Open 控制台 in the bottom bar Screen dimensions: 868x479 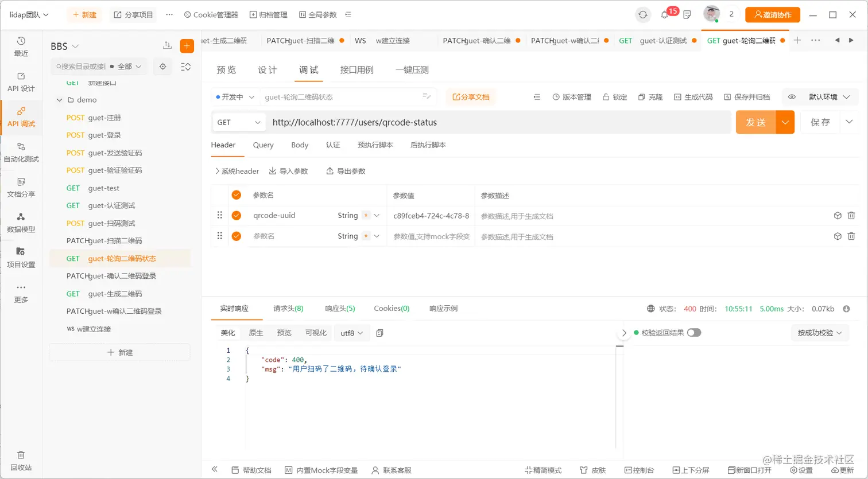[640, 470]
